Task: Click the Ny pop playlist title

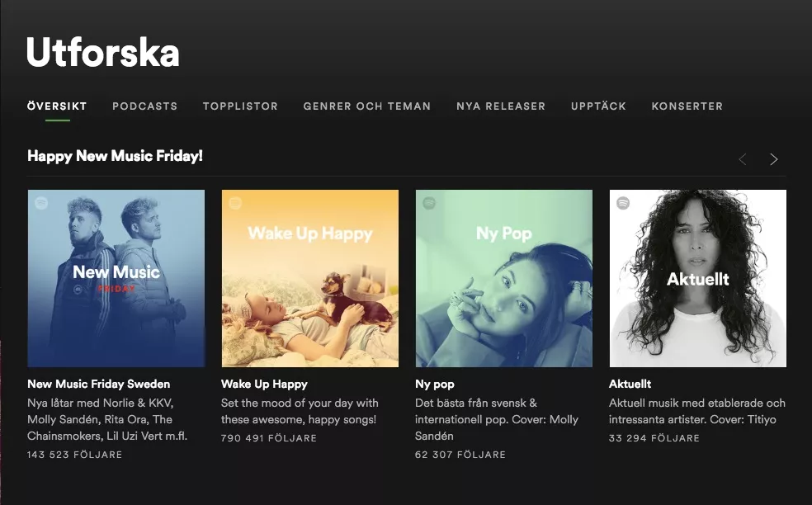Action: pos(433,384)
